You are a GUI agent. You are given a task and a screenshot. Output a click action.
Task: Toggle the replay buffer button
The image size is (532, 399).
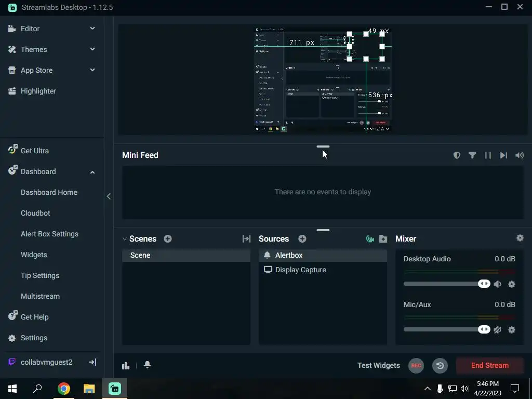440,365
